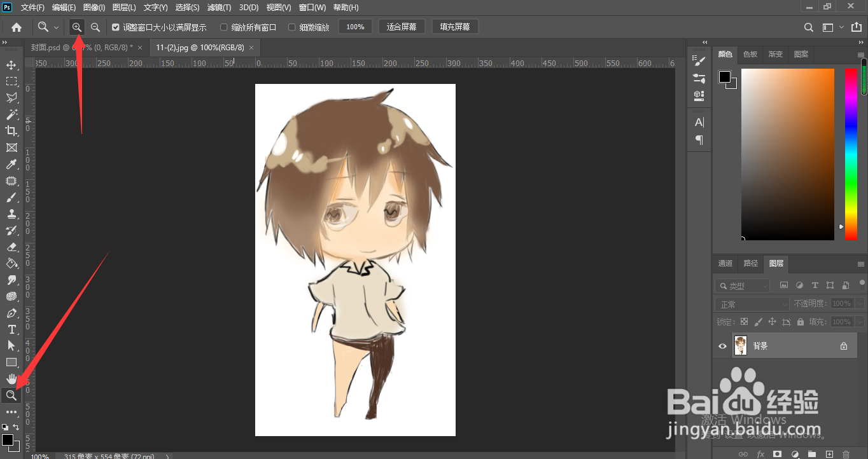Open the Edit Toolbar three-dots menu
Image resolution: width=868 pixels, height=459 pixels.
click(x=11, y=412)
